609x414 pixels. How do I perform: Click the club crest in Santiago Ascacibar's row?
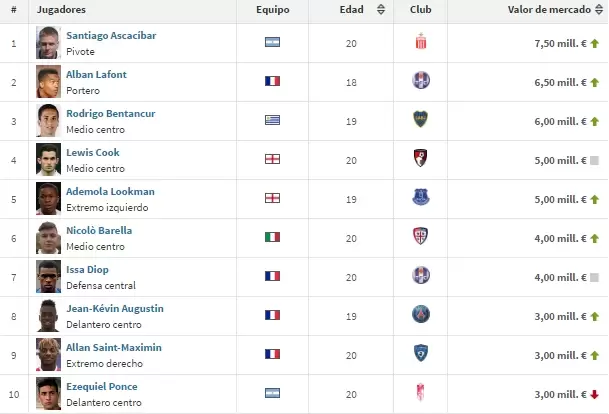420,43
